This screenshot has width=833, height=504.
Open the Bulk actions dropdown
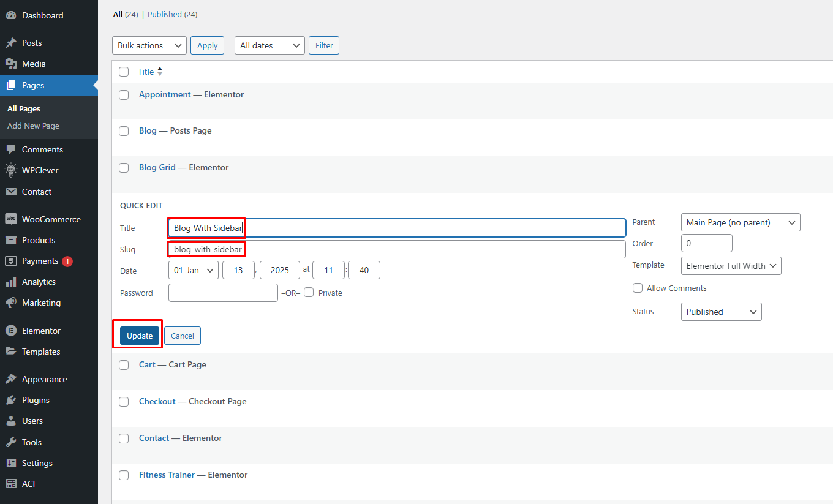point(149,45)
